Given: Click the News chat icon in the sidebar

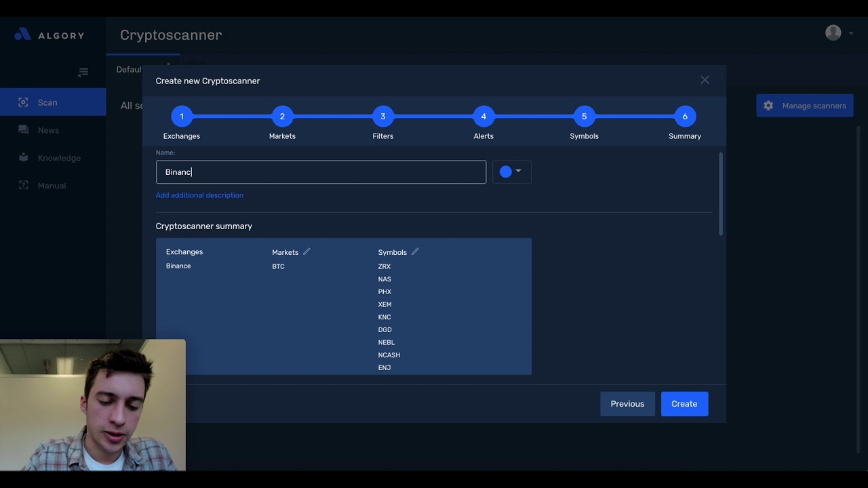Looking at the screenshot, I should (x=23, y=130).
